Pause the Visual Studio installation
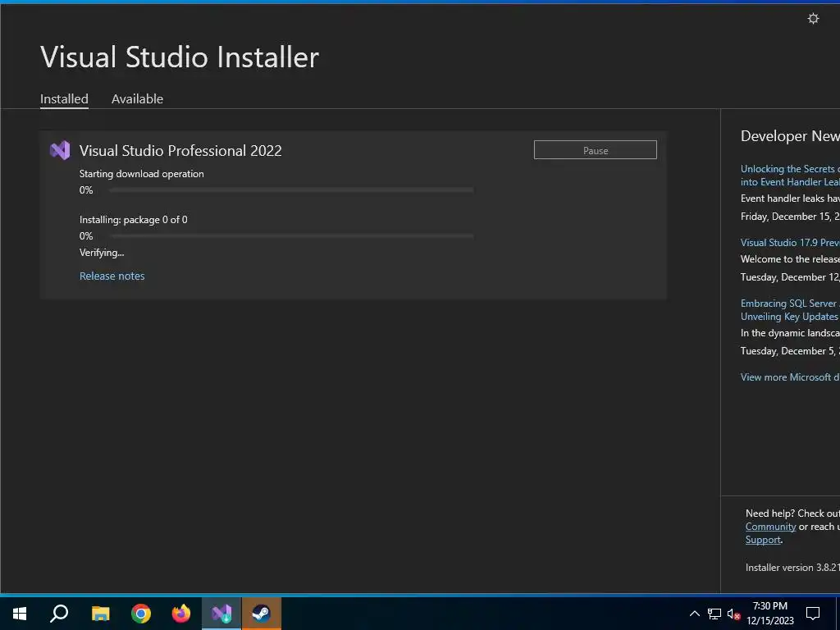 596,150
